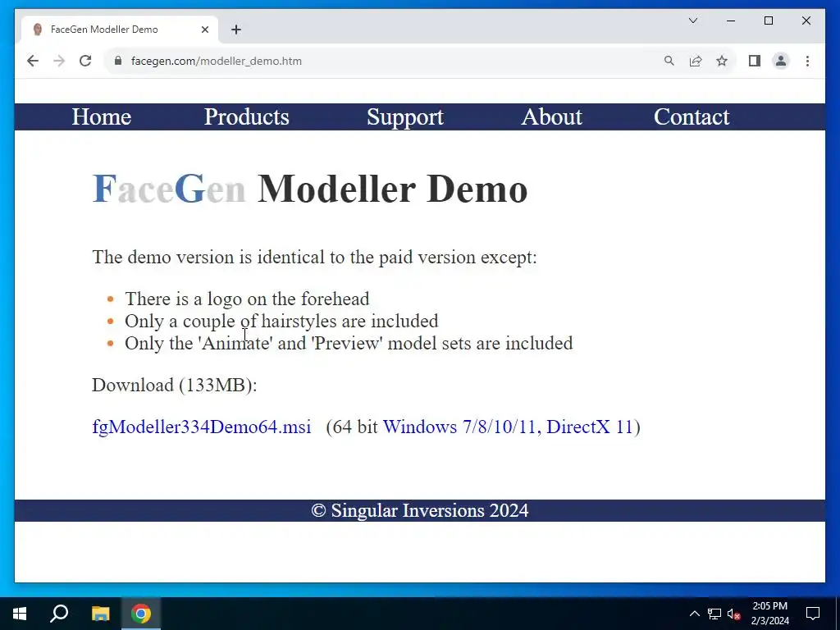Open File Explorer from the taskbar
840x630 pixels.
pyautogui.click(x=100, y=614)
